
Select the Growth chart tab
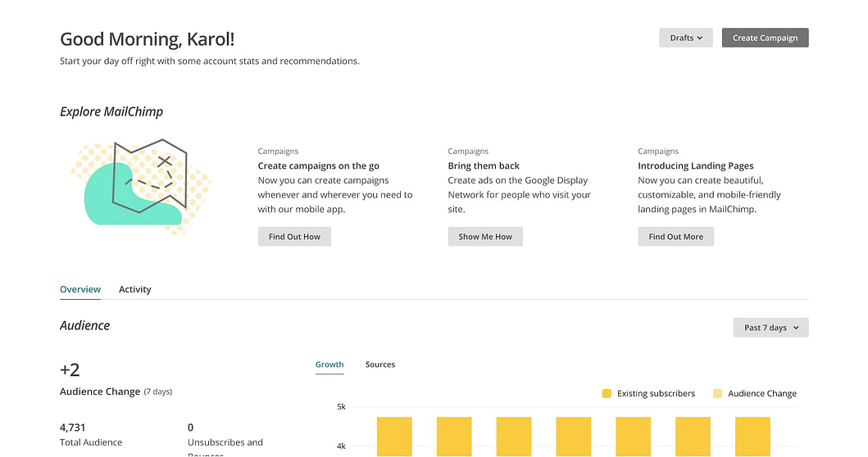(329, 364)
